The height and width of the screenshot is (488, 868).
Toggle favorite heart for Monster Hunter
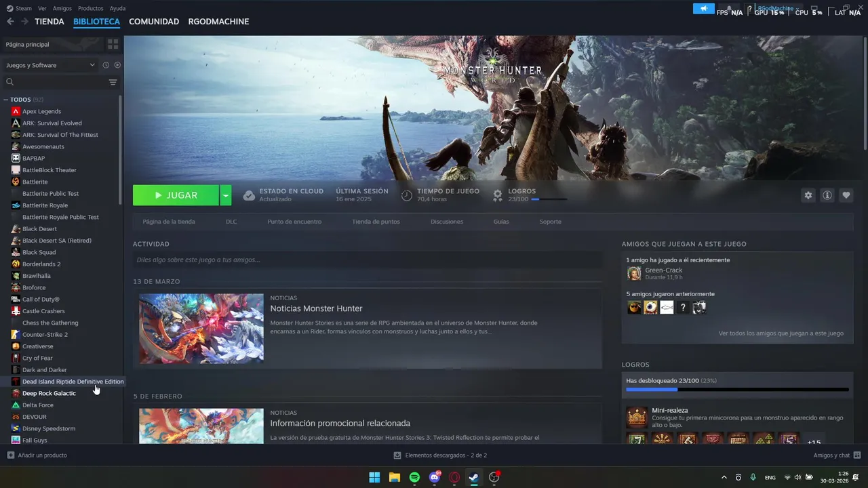846,195
